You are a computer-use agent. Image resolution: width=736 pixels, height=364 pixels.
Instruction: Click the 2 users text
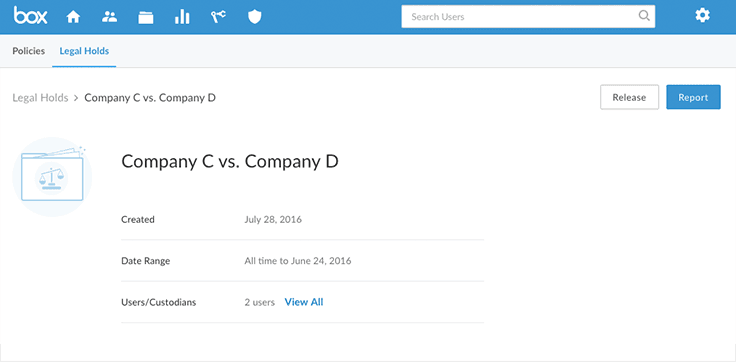click(260, 302)
